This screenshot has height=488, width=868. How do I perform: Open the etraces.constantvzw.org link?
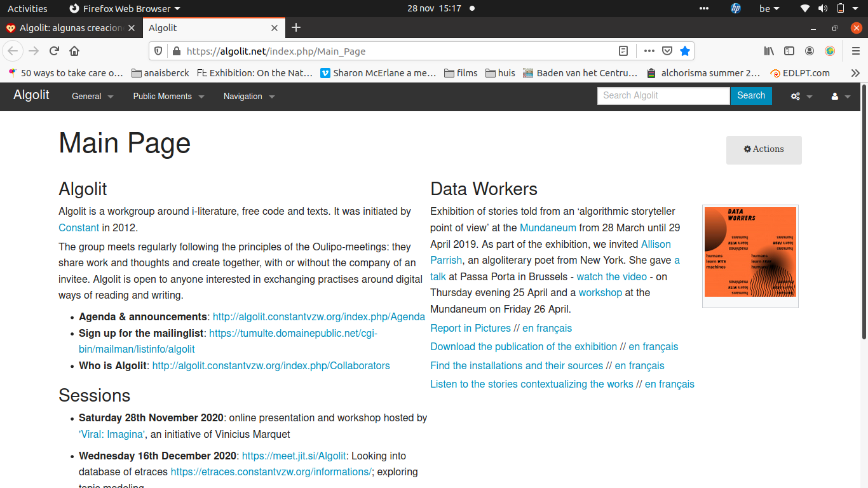271,471
